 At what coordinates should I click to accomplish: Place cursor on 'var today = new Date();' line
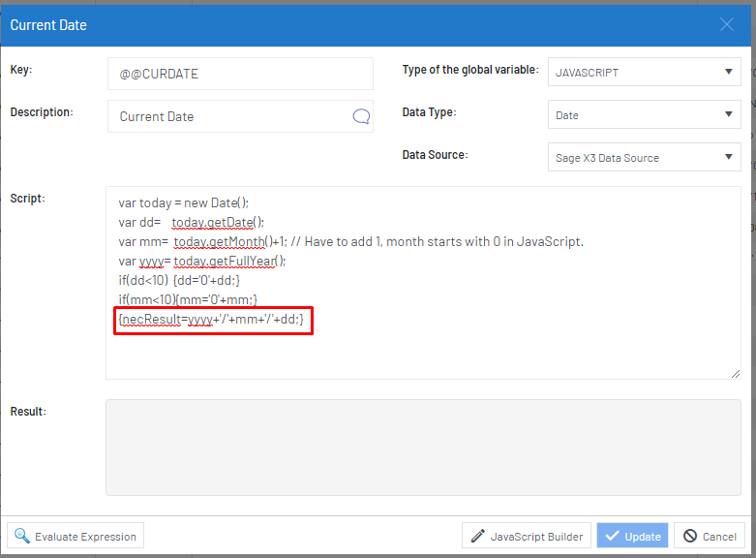pyautogui.click(x=184, y=202)
